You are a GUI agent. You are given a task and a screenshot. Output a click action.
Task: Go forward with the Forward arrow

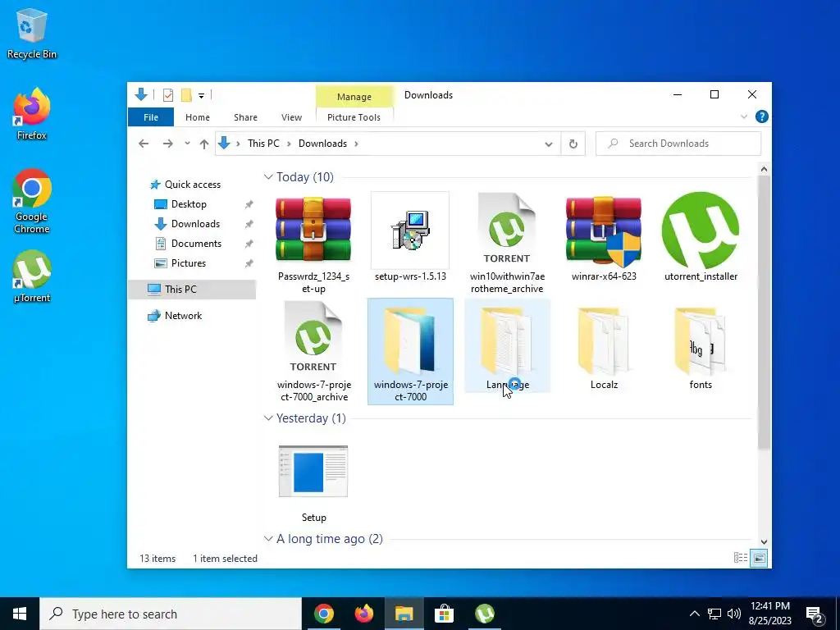[167, 144]
